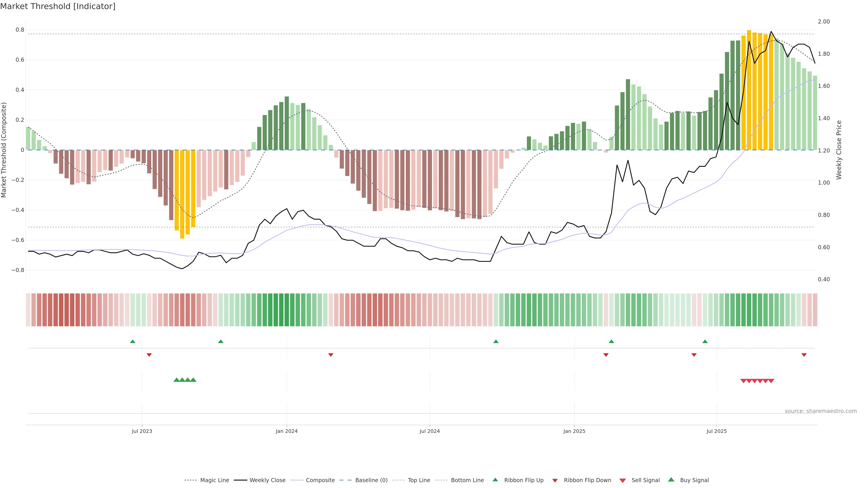Click the rightmost red Ribbon Flip Down marker
Screen dimensions: 868x488
tap(804, 355)
